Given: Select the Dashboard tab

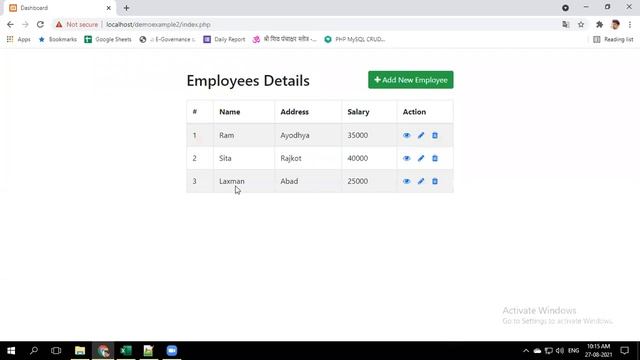Looking at the screenshot, I should (x=60, y=8).
